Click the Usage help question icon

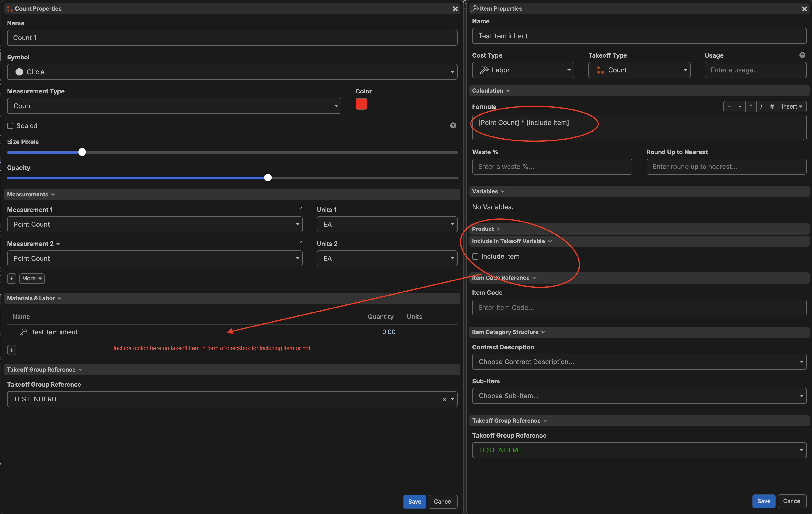coord(802,55)
